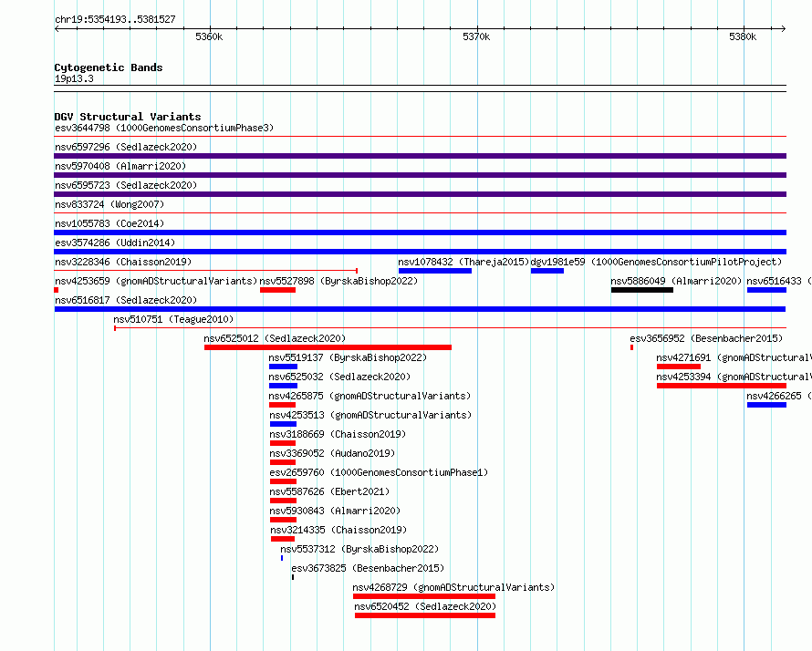Open esv3673825 (Besenbacher2015) label
The image size is (812, 651).
coord(368,568)
